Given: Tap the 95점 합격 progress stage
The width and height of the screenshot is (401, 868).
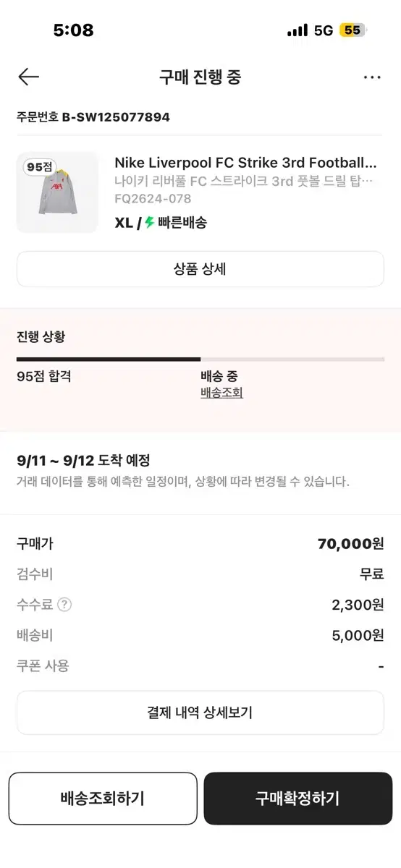Looking at the screenshot, I should click(44, 376).
